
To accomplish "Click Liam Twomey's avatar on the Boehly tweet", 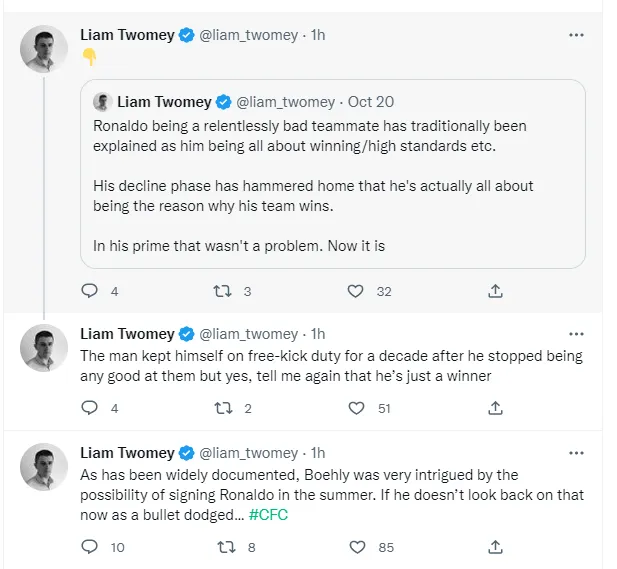I will 45,467.
